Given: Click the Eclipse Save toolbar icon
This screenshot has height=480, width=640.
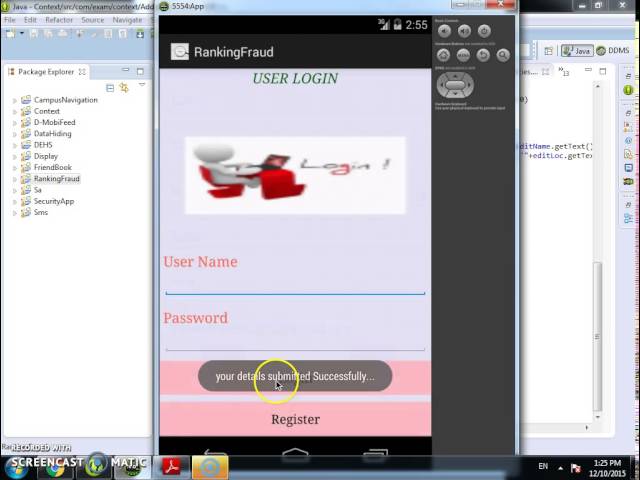Looking at the screenshot, I should click(34, 34).
